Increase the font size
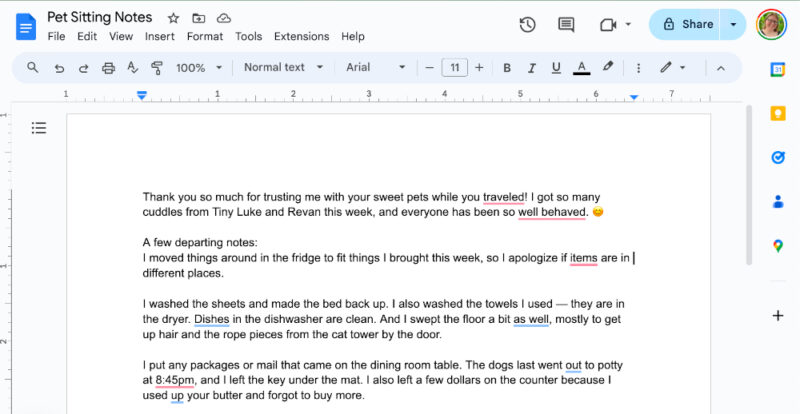 tap(479, 67)
